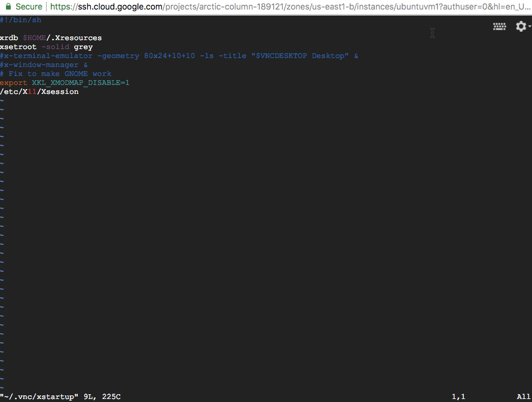Open the settings gear menu

[x=521, y=26]
